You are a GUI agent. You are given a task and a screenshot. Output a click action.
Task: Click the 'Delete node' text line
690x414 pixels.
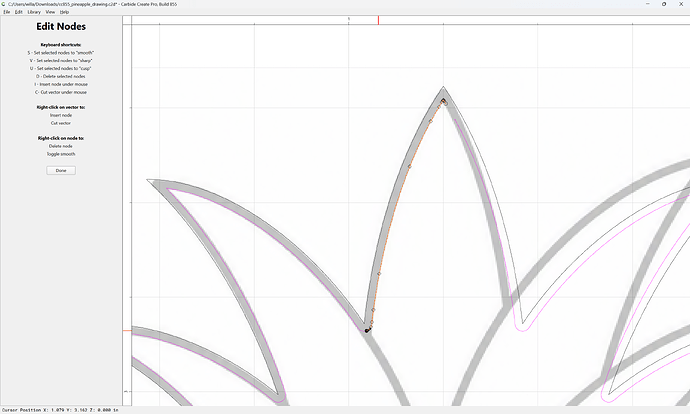tap(61, 146)
